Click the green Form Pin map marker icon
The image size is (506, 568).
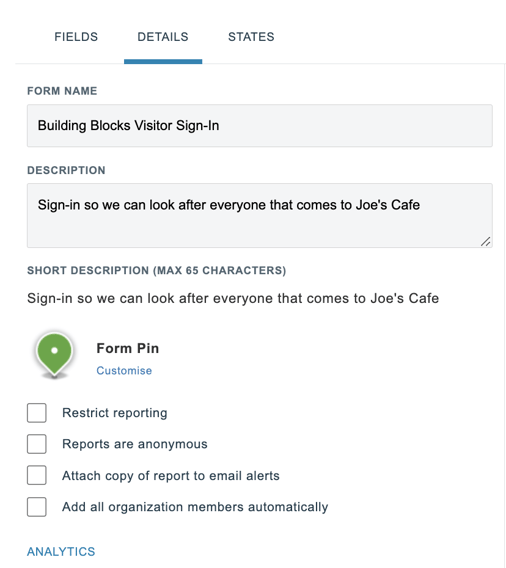point(54,355)
